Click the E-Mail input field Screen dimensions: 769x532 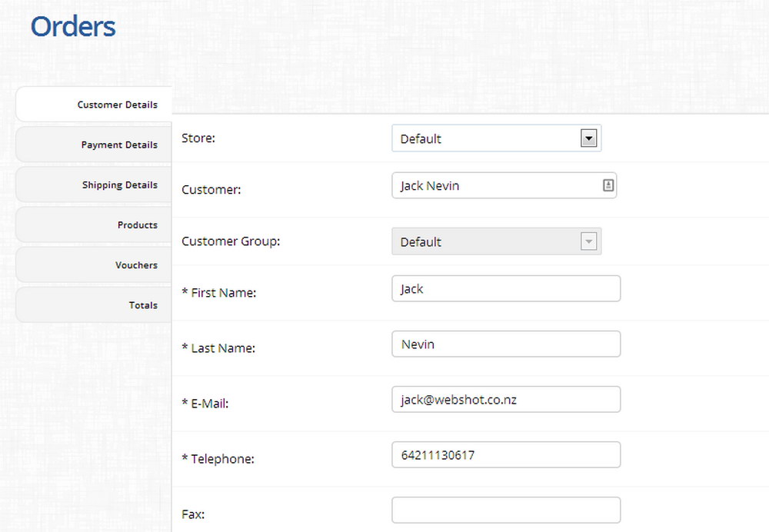click(506, 400)
